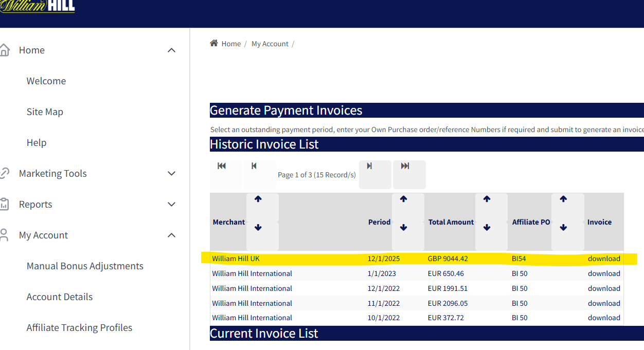Sort Merchant column descending with down arrow
644x350 pixels.
click(x=258, y=228)
